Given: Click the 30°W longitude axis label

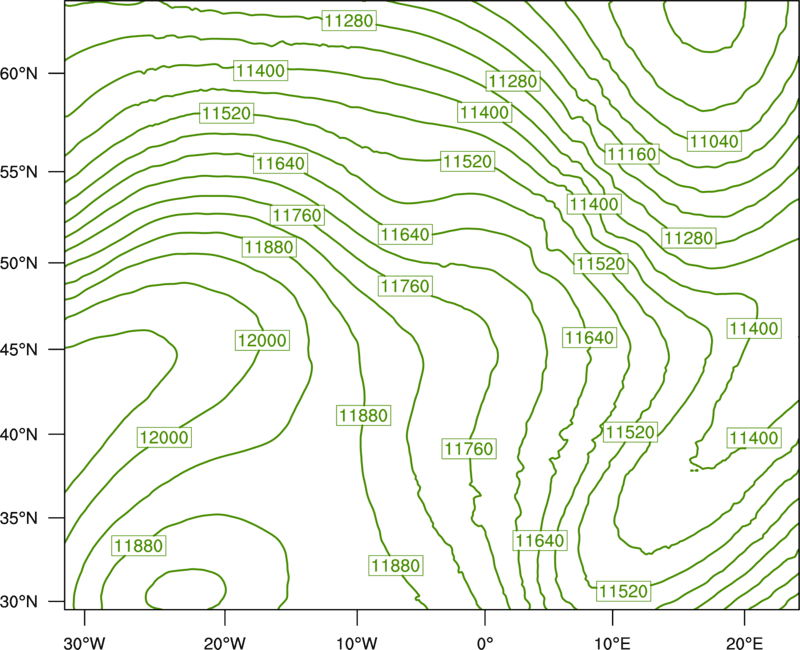Looking at the screenshot, I should [x=84, y=643].
